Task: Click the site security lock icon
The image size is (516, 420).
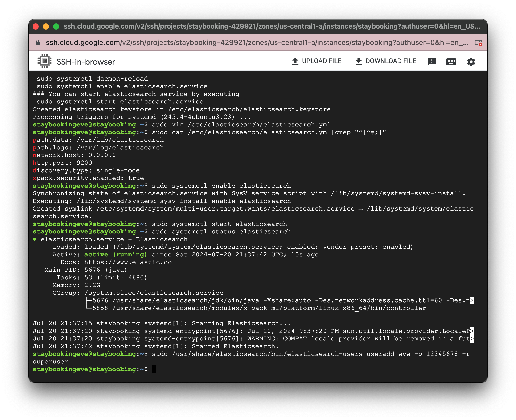Action: click(37, 42)
